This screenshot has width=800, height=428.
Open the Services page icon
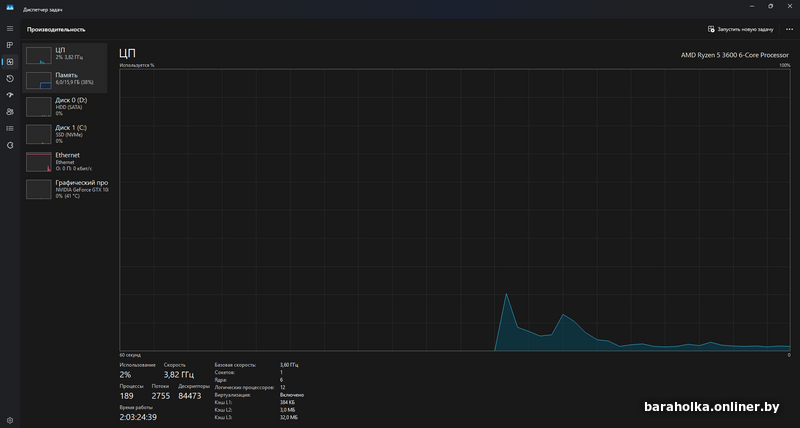pyautogui.click(x=10, y=145)
